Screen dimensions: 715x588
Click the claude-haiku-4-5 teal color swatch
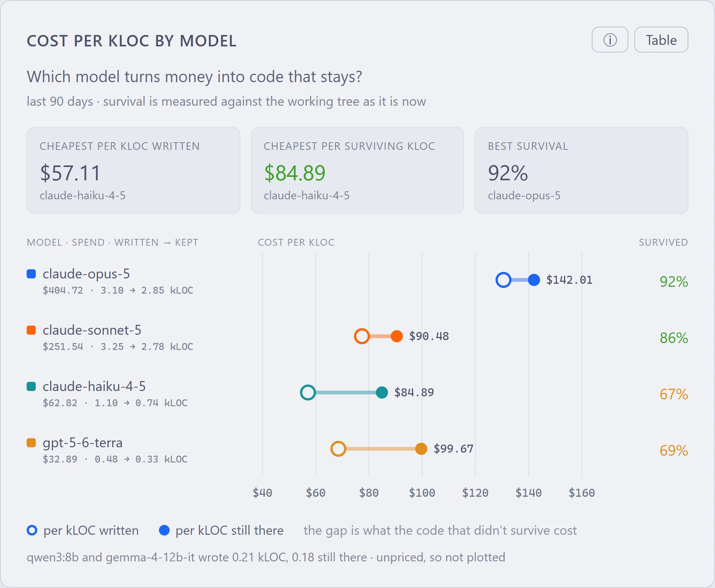[31, 386]
